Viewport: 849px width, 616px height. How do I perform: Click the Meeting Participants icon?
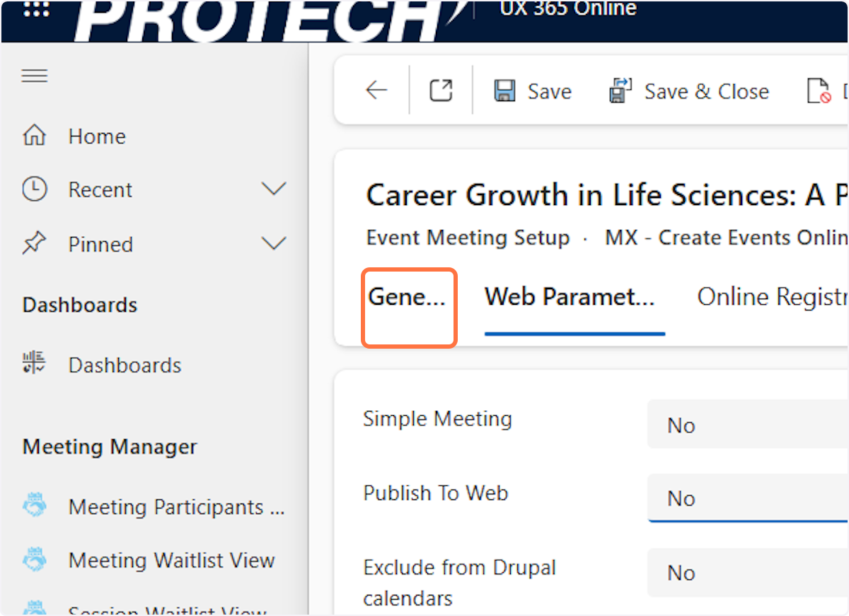[35, 506]
